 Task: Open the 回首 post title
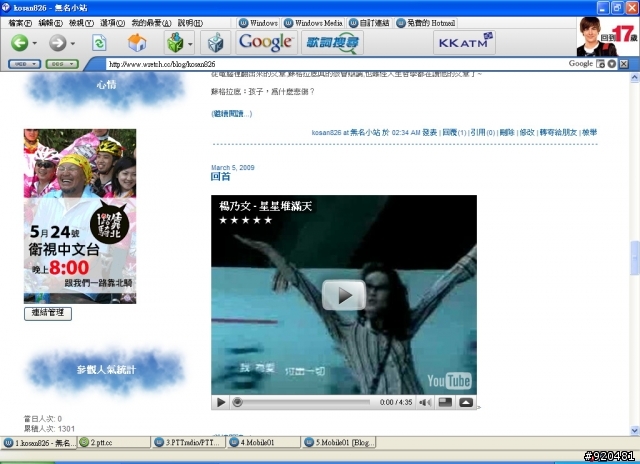click(x=220, y=176)
